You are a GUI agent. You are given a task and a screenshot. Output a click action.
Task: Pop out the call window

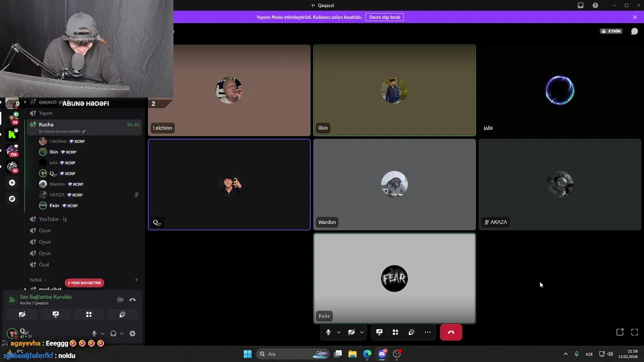coord(620,332)
